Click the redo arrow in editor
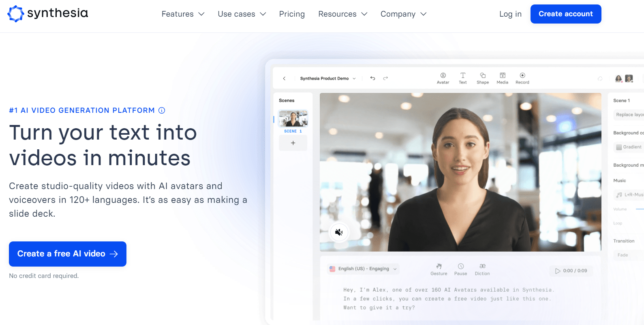 coord(385,78)
